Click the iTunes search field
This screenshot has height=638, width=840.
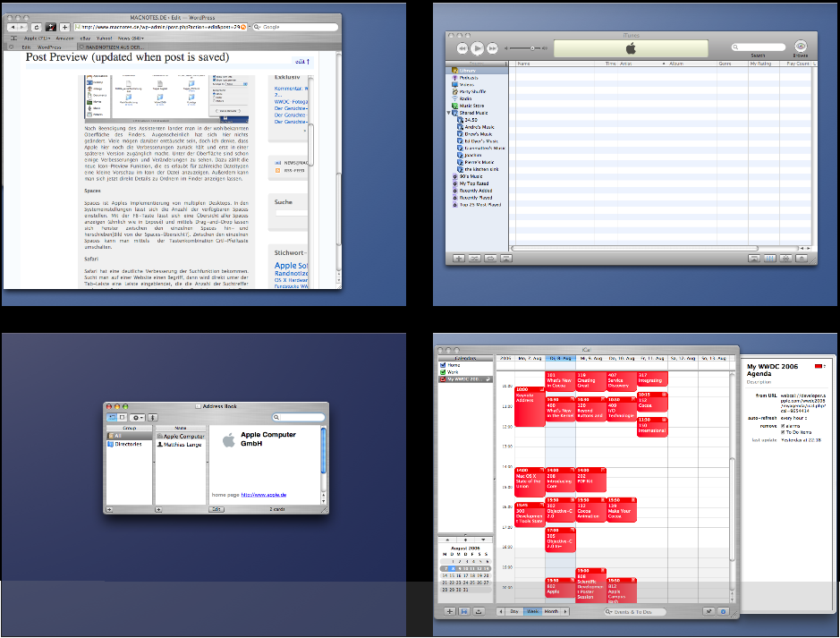pyautogui.click(x=758, y=47)
